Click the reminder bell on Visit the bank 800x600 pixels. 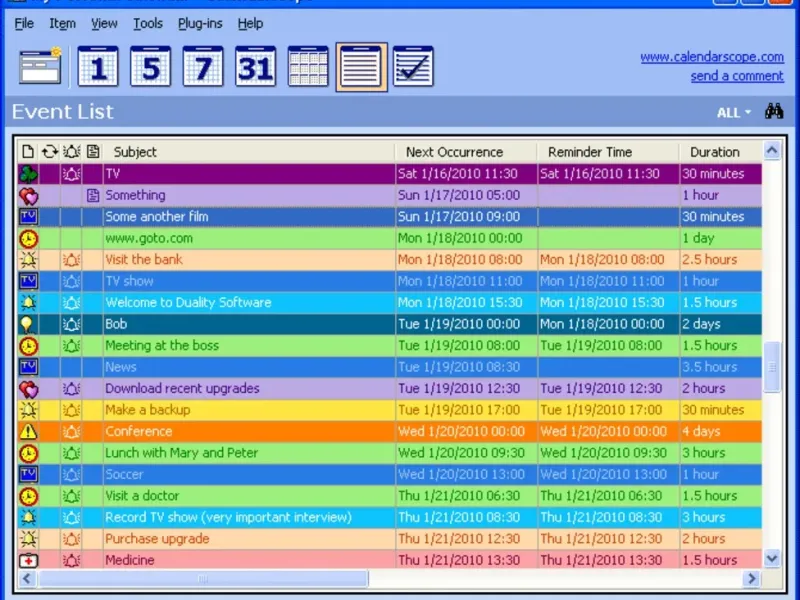pos(71,260)
